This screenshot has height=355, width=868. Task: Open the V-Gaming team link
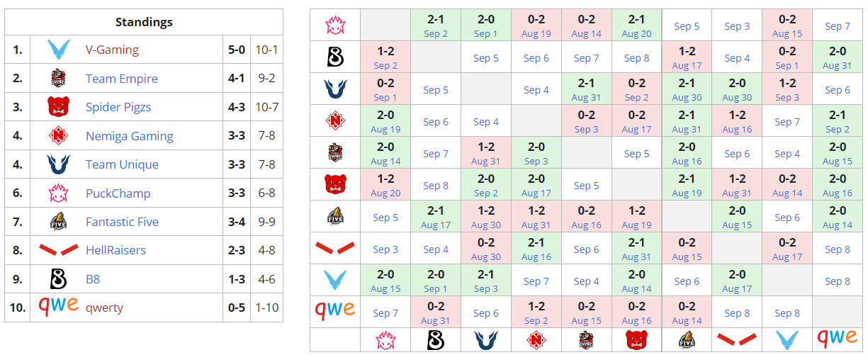click(112, 50)
